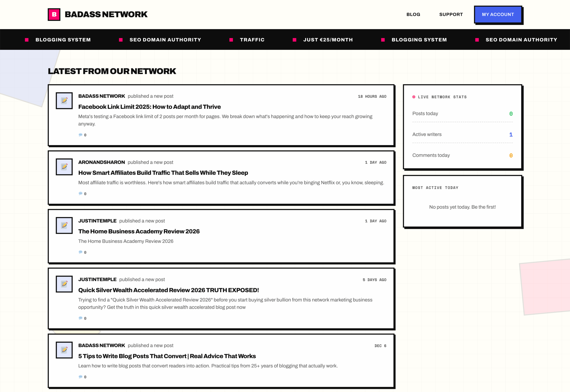Click the pink square beside TRAFFIC nav item
Image resolution: width=570 pixels, height=392 pixels.
tap(231, 40)
